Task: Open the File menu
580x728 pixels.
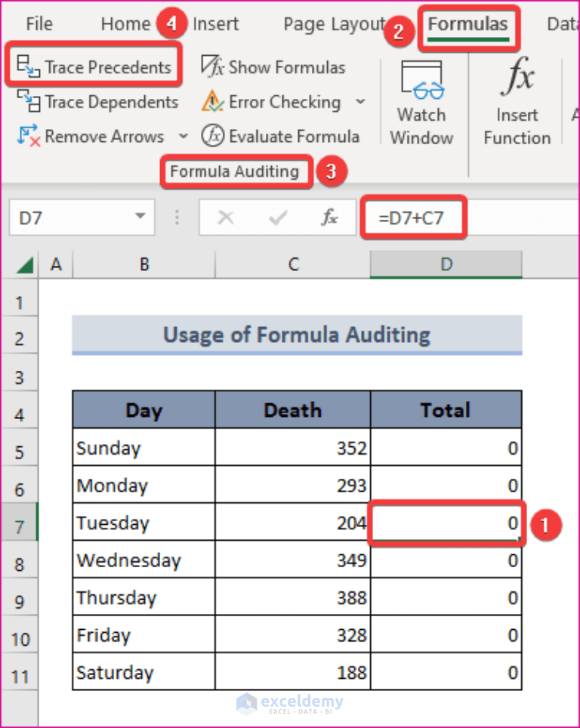Action: coord(38,23)
